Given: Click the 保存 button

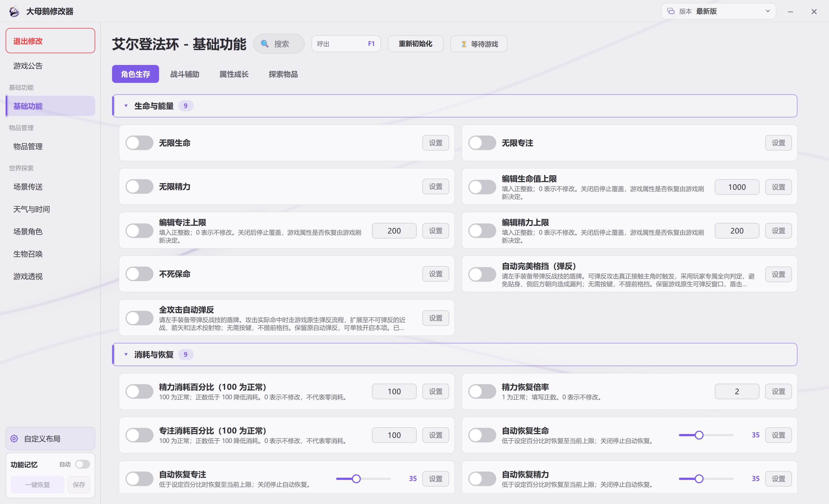Looking at the screenshot, I should tap(79, 484).
